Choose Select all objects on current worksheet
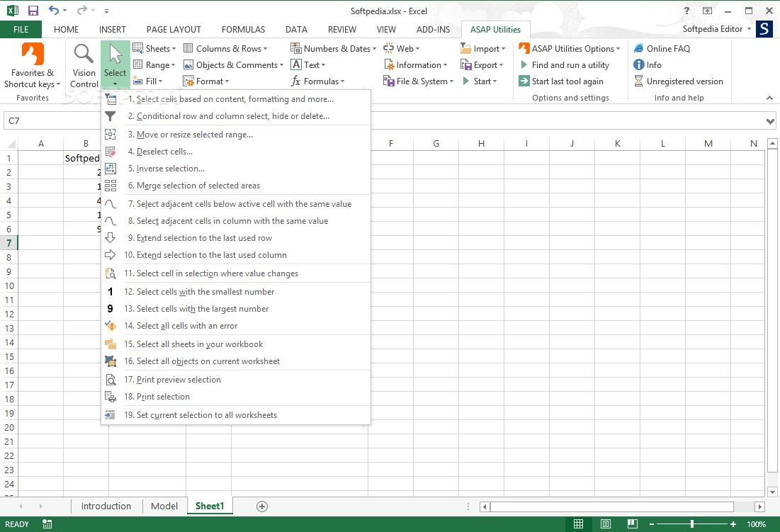This screenshot has height=532, width=780. [236, 361]
